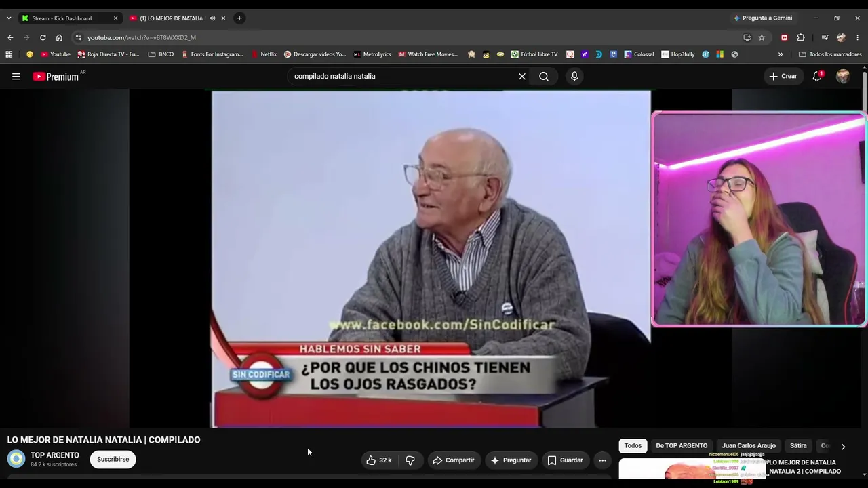This screenshot has width=868, height=488.
Task: Clear the search box with the X
Action: [x=522, y=77]
